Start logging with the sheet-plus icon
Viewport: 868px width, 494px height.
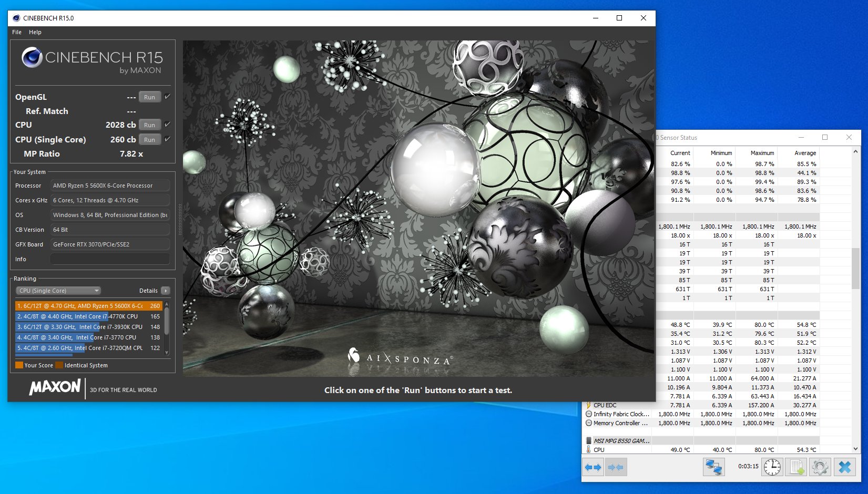coord(796,467)
